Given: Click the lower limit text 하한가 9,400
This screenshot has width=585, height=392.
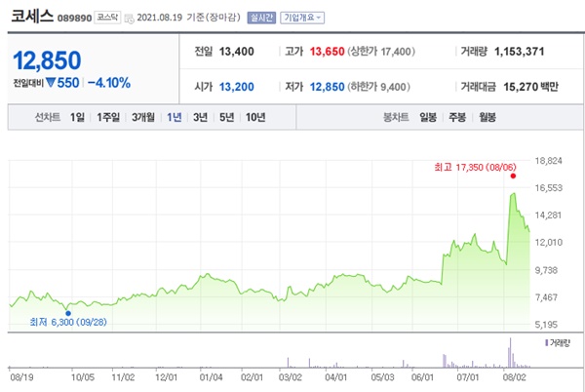Looking at the screenshot, I should click(378, 87).
